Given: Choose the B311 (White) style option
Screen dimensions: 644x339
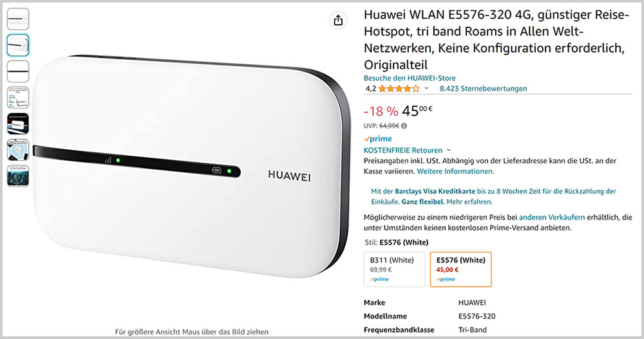Looking at the screenshot, I should (x=395, y=270).
